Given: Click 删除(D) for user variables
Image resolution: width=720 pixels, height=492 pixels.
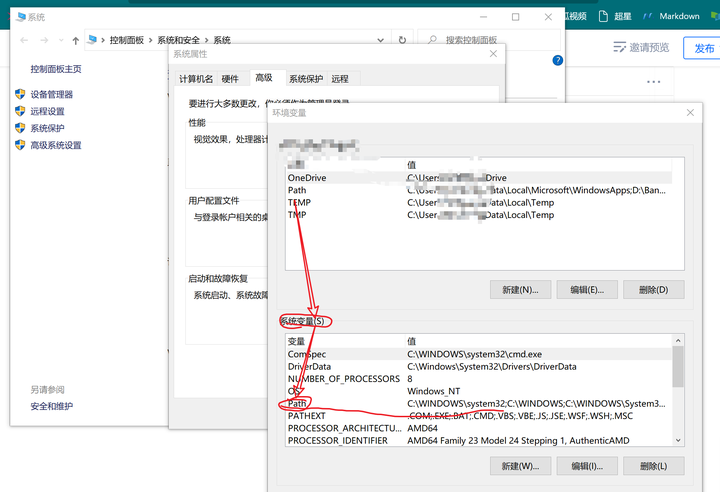Looking at the screenshot, I should coord(653,290).
